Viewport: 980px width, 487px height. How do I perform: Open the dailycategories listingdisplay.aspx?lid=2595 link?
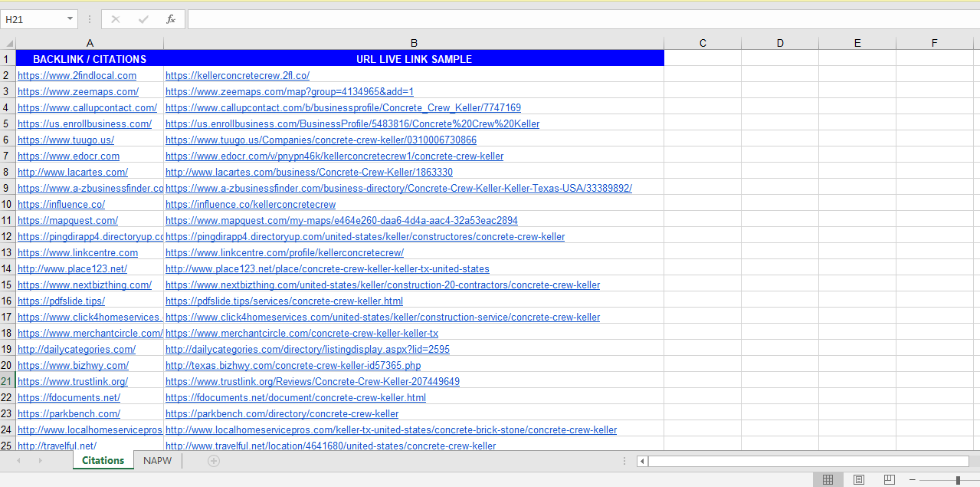307,349
